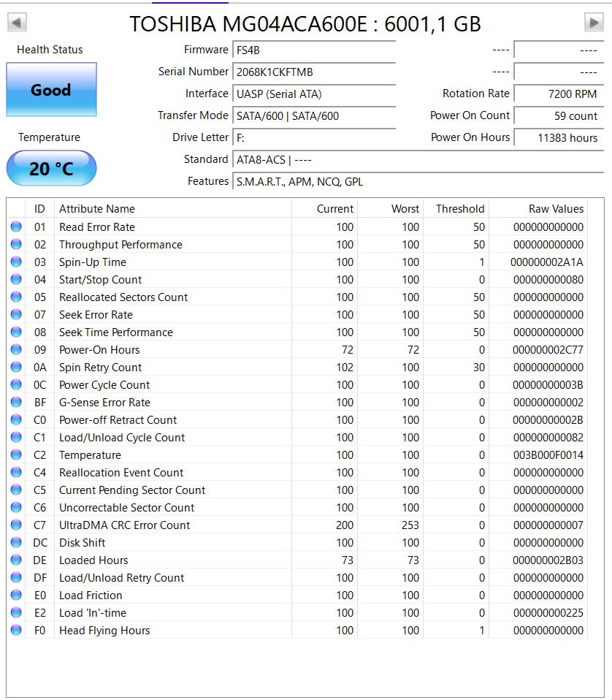The height and width of the screenshot is (700, 612).
Task: Click the Features field S.M.A.R.T., APM, NCQ, GPL
Action: [x=418, y=181]
